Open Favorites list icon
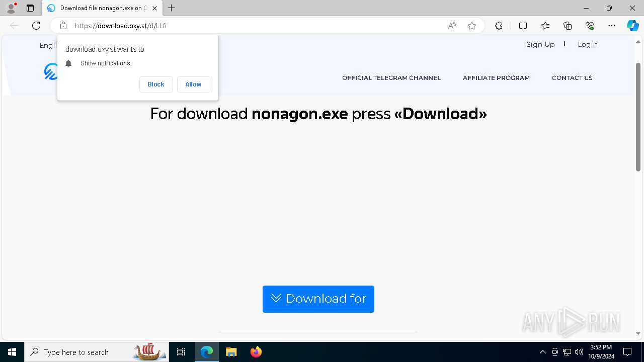 (545, 26)
